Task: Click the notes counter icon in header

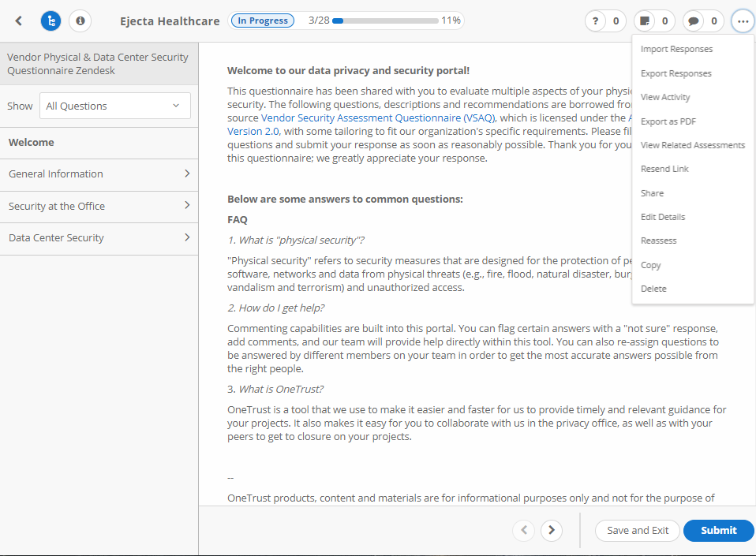Action: pyautogui.click(x=644, y=21)
